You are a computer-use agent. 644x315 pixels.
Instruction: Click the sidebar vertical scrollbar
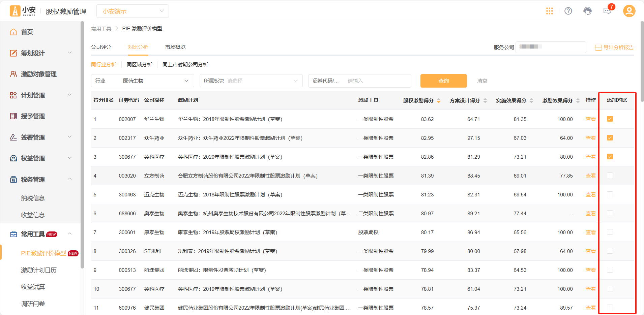[82, 145]
